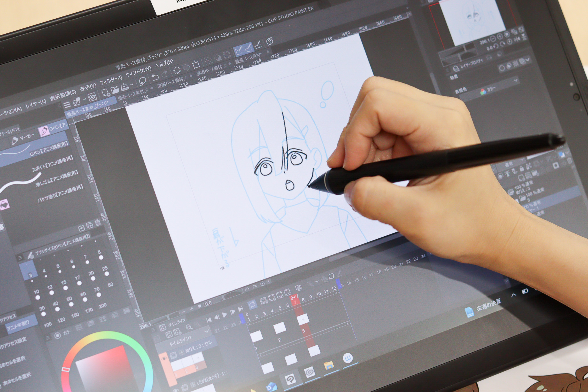Toggle snap to grid icon
The height and width of the screenshot is (392, 588).
tap(258, 45)
